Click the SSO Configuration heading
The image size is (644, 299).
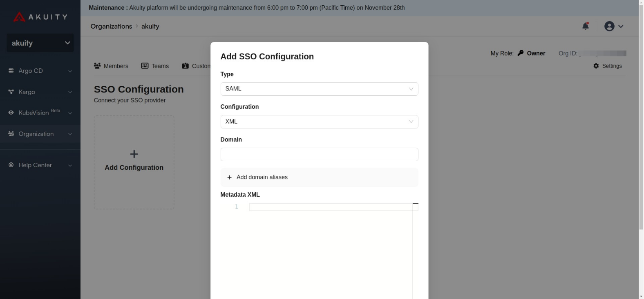(x=139, y=89)
